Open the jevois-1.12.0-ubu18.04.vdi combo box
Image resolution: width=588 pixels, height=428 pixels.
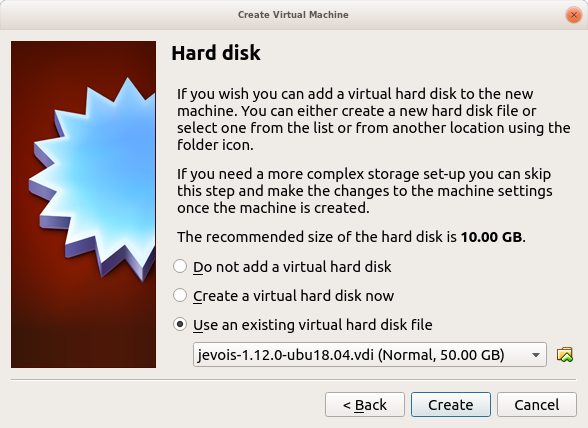pos(370,354)
